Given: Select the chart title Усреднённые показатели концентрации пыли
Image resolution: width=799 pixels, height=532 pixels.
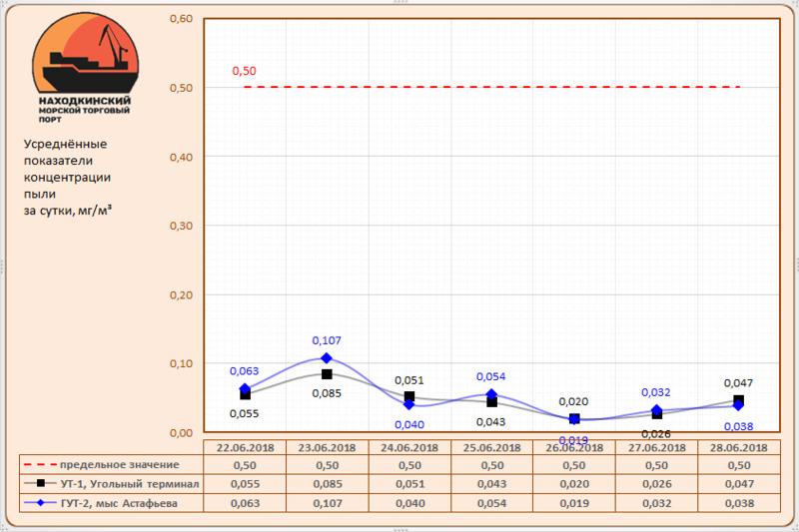Looking at the screenshot, I should [66, 177].
